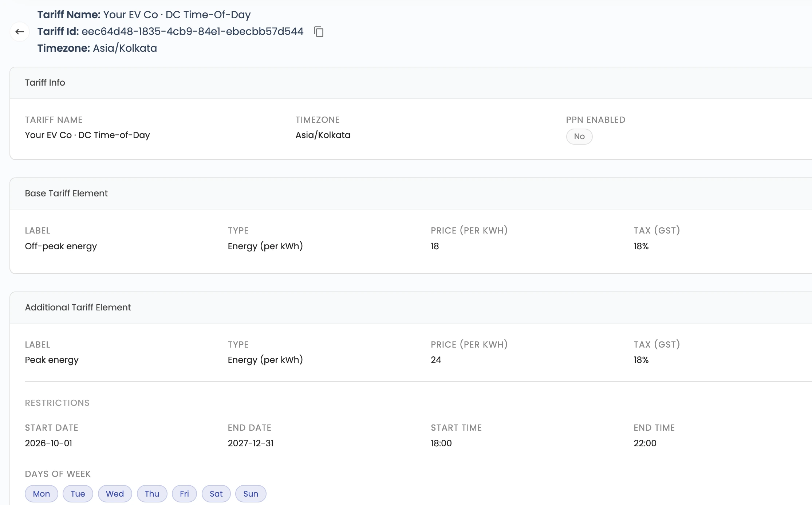This screenshot has height=505, width=812.
Task: Click the Sat day chip
Action: click(x=216, y=494)
